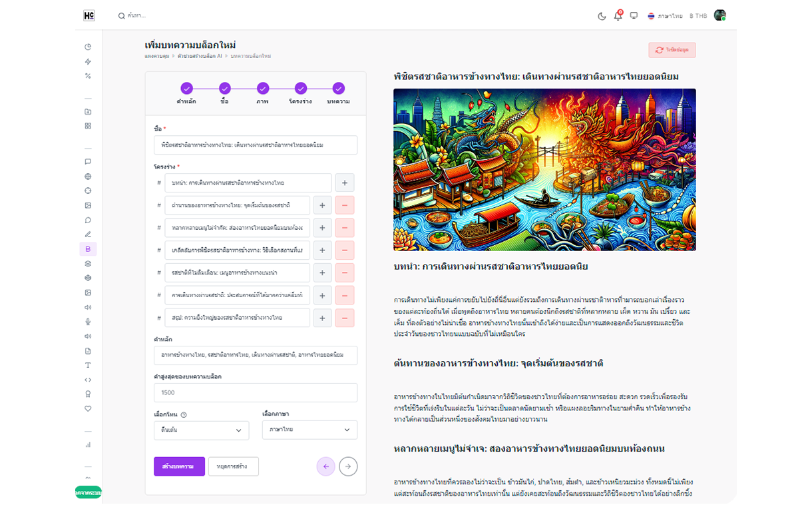Viewport: 812px width, 505px height.
Task: Click the ชื่อ title input field
Action: point(256,145)
